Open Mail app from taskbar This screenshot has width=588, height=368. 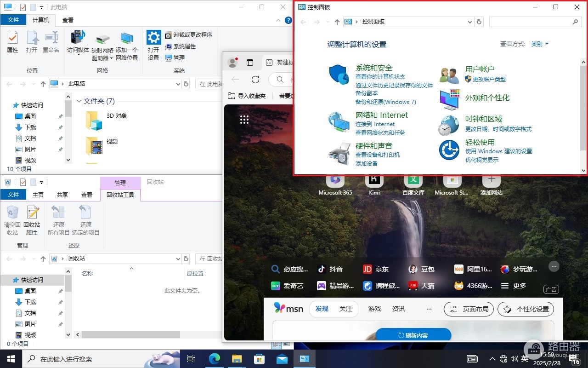click(282, 359)
